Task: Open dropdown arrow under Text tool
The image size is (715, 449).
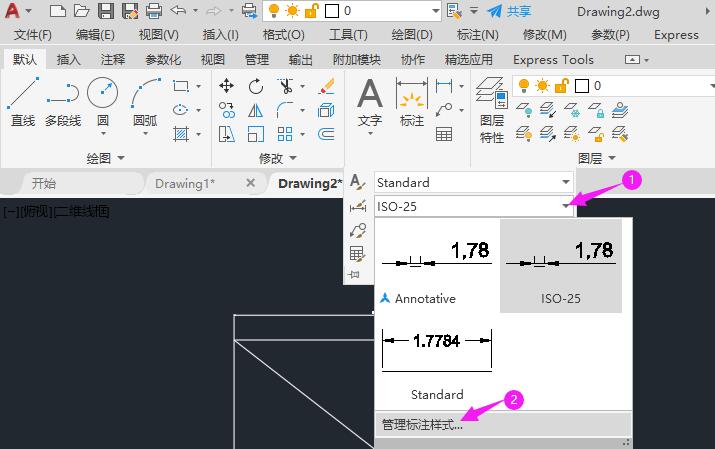Action: coord(370,134)
